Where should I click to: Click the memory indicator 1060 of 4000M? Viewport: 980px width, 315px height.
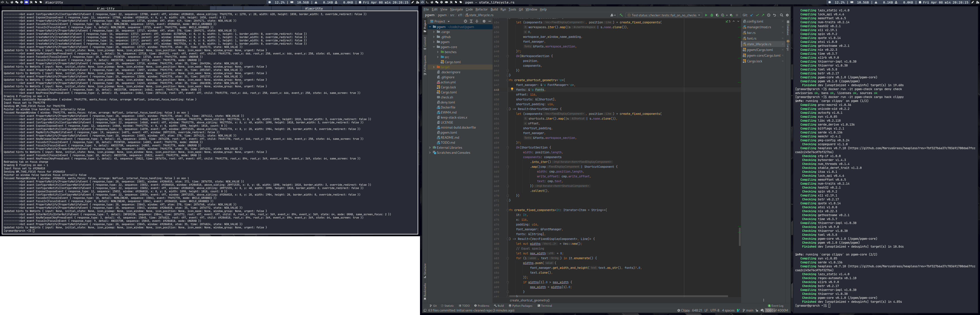777,310
